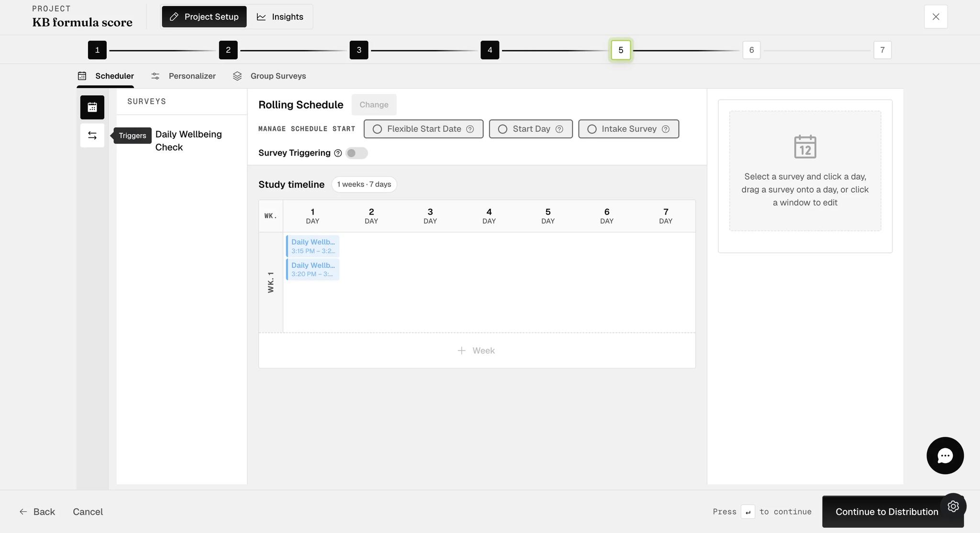This screenshot has width=980, height=533.
Task: Click Change next to Rolling Schedule
Action: [x=374, y=104]
